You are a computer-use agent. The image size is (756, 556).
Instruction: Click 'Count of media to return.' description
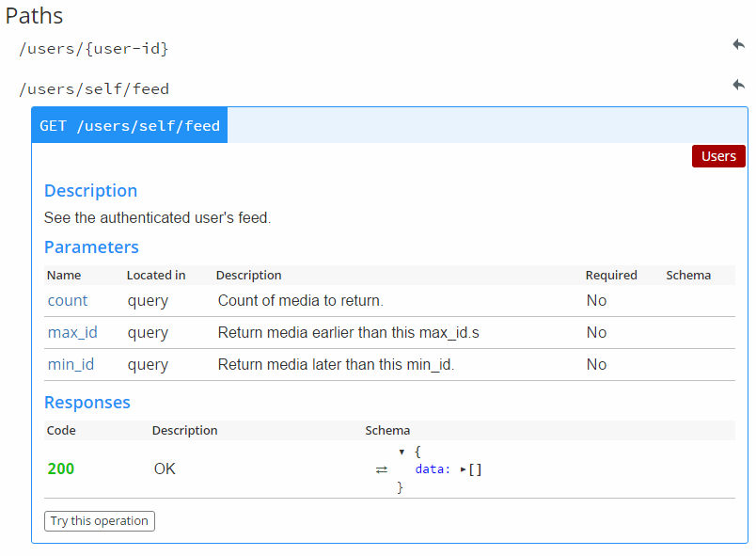pyautogui.click(x=301, y=300)
